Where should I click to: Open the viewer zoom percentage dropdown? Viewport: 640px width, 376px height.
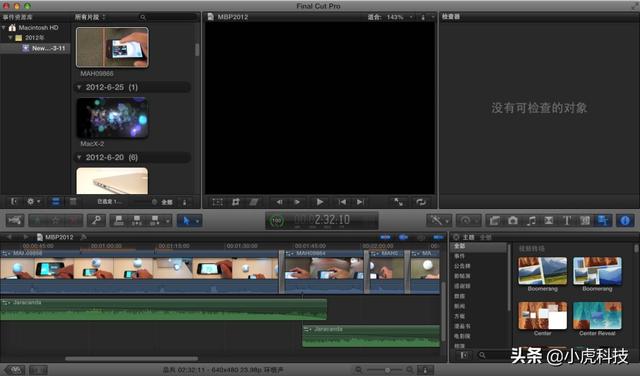400,17
